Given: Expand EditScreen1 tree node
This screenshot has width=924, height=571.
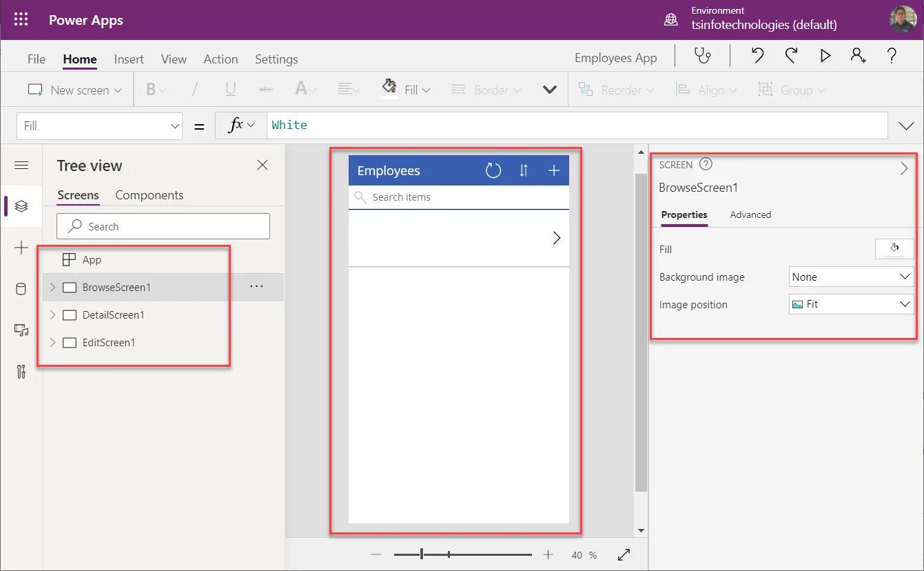Looking at the screenshot, I should pos(52,342).
